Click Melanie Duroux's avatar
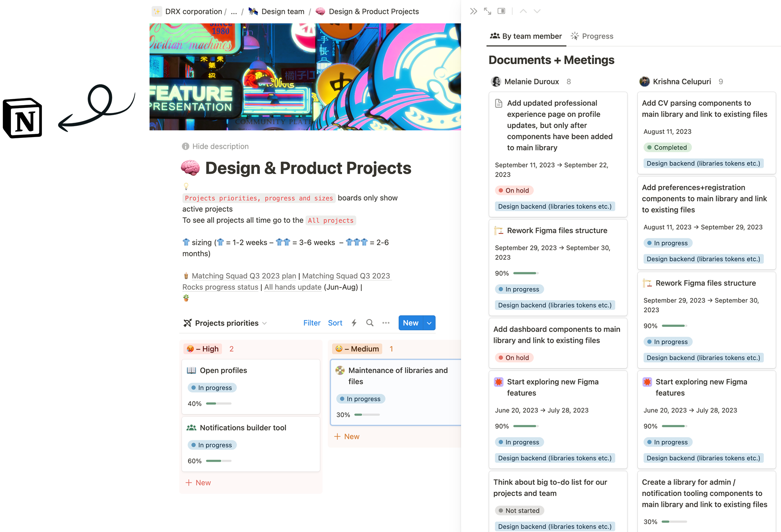Image resolution: width=781 pixels, height=532 pixels. pos(496,81)
